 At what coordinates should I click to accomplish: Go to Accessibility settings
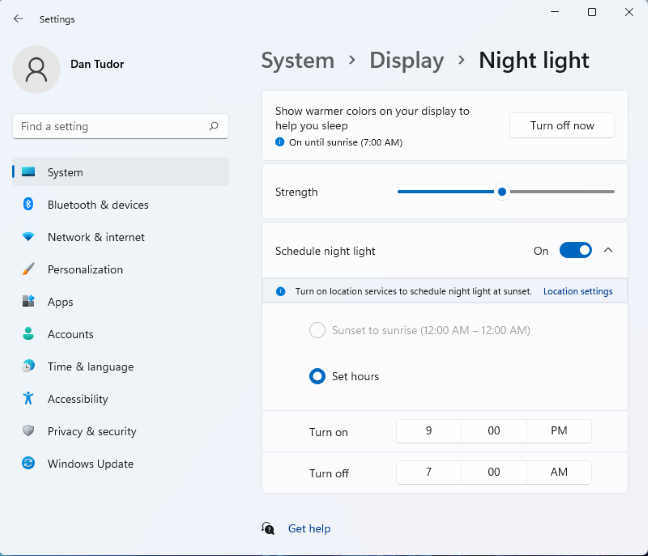(120, 399)
